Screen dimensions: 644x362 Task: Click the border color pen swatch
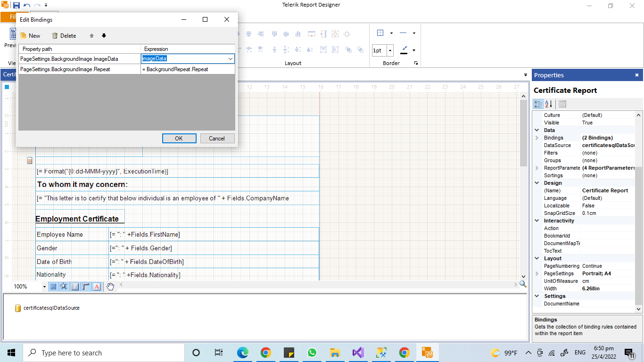pyautogui.click(x=404, y=50)
